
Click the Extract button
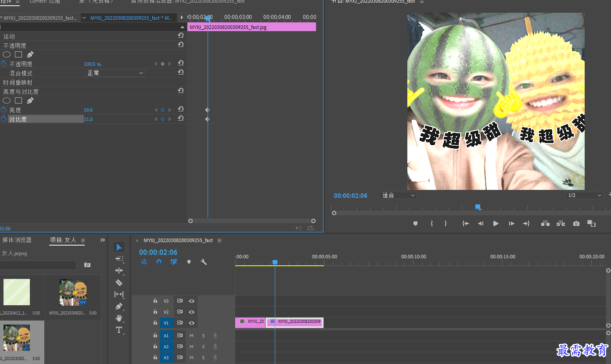point(561,224)
